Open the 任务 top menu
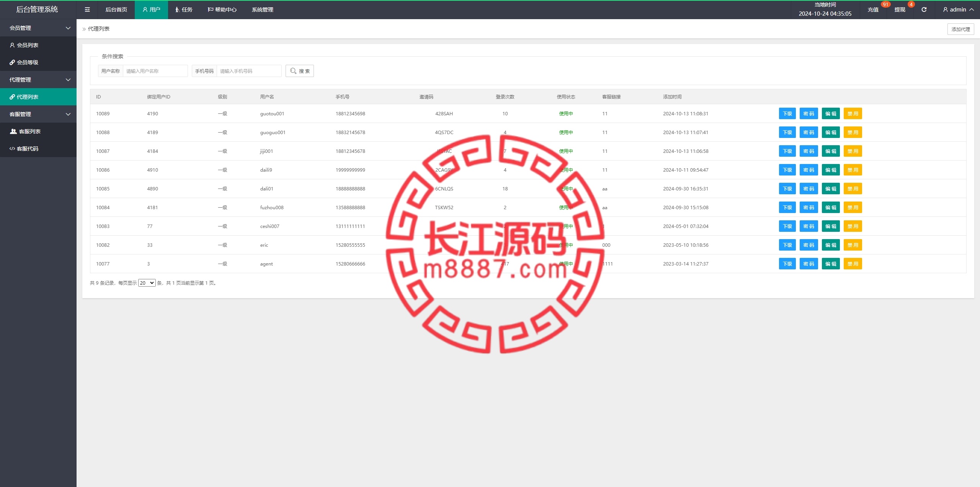The image size is (980, 487). [184, 10]
